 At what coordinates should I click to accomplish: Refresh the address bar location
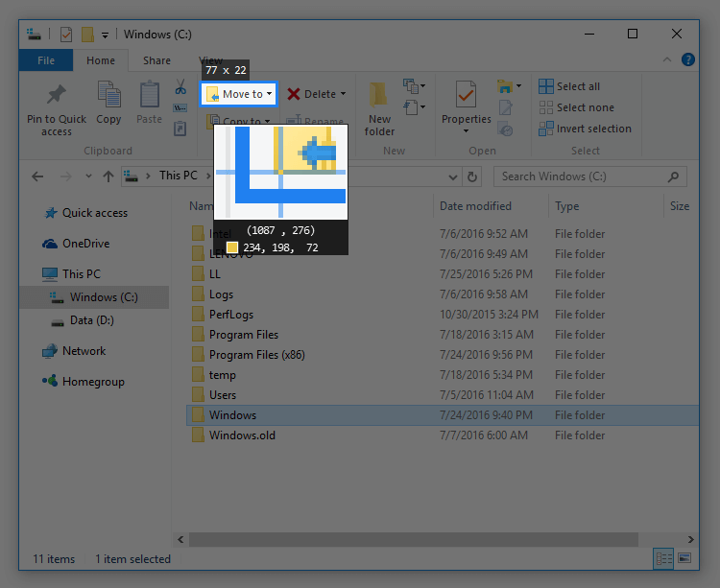point(471,176)
